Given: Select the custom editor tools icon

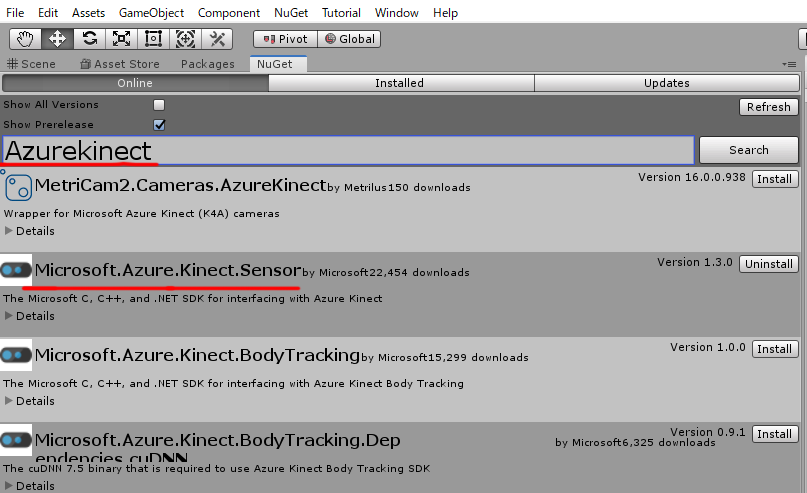Looking at the screenshot, I should (x=217, y=39).
